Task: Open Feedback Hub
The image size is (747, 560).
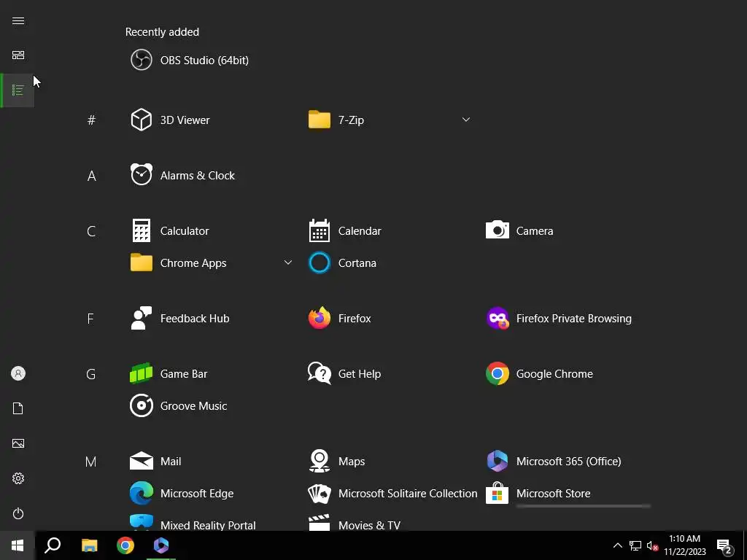Action: (x=179, y=318)
